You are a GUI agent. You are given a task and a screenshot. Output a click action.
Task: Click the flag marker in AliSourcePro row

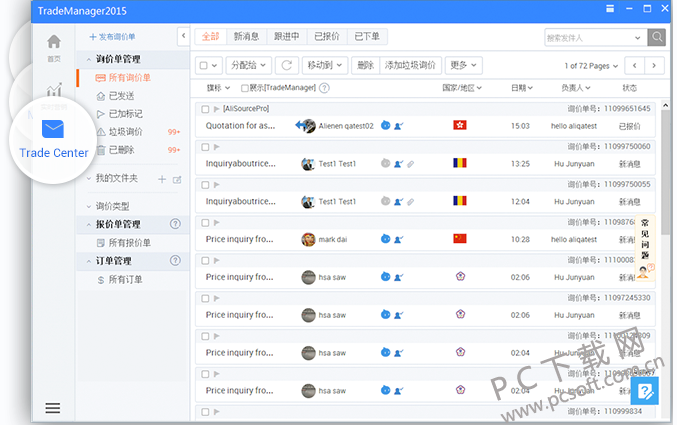pos(217,109)
